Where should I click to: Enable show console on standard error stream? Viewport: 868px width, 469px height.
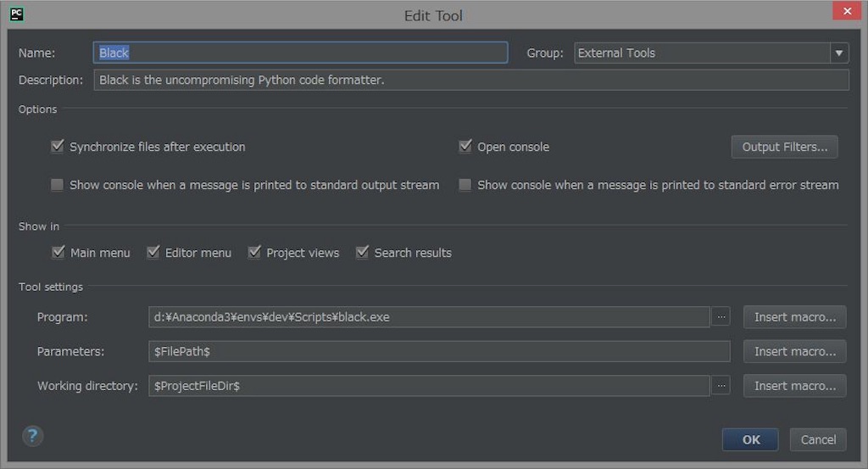(465, 184)
